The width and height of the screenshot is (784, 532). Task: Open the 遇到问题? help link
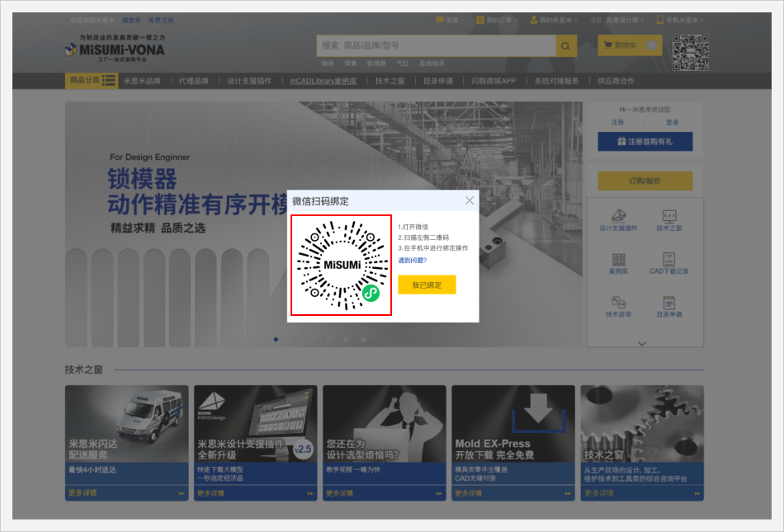(412, 260)
